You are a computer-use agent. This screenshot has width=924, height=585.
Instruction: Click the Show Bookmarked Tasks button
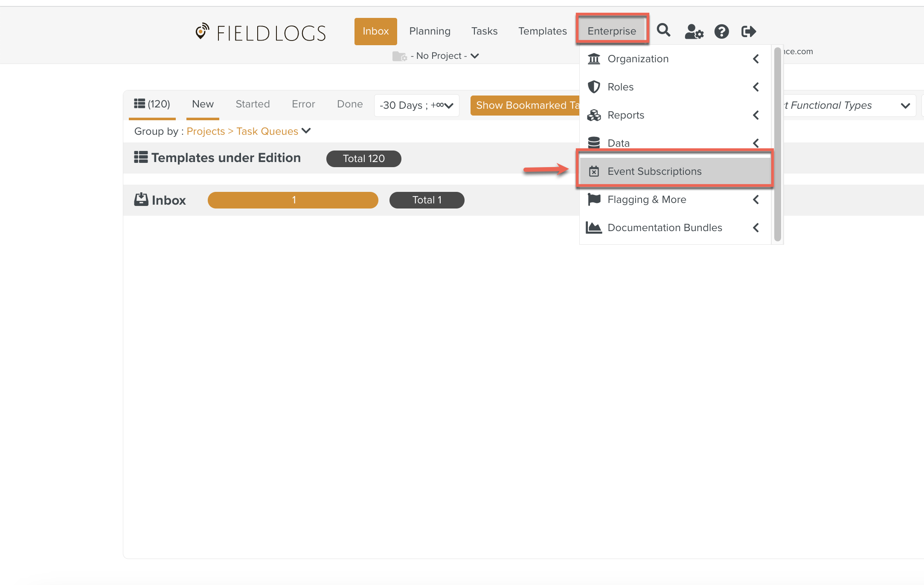coord(527,105)
